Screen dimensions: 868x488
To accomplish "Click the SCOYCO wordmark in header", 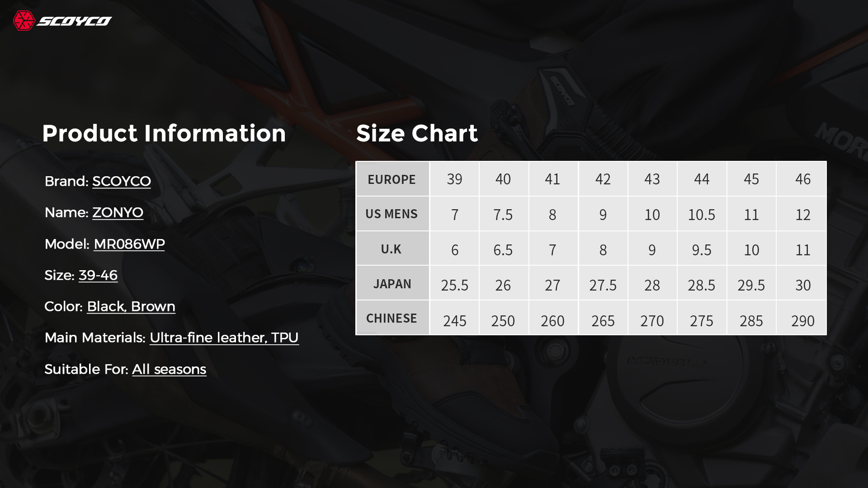I will pyautogui.click(x=75, y=21).
